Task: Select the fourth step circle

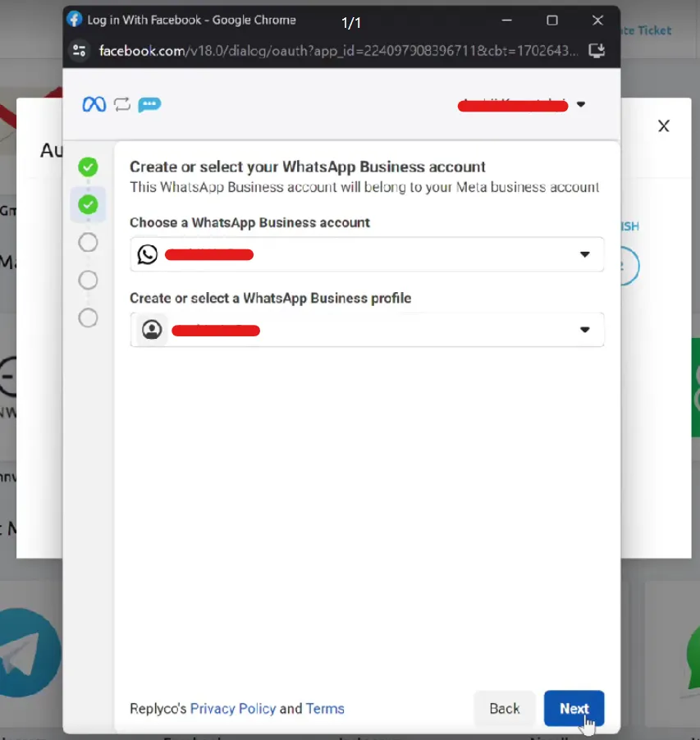Action: click(88, 280)
